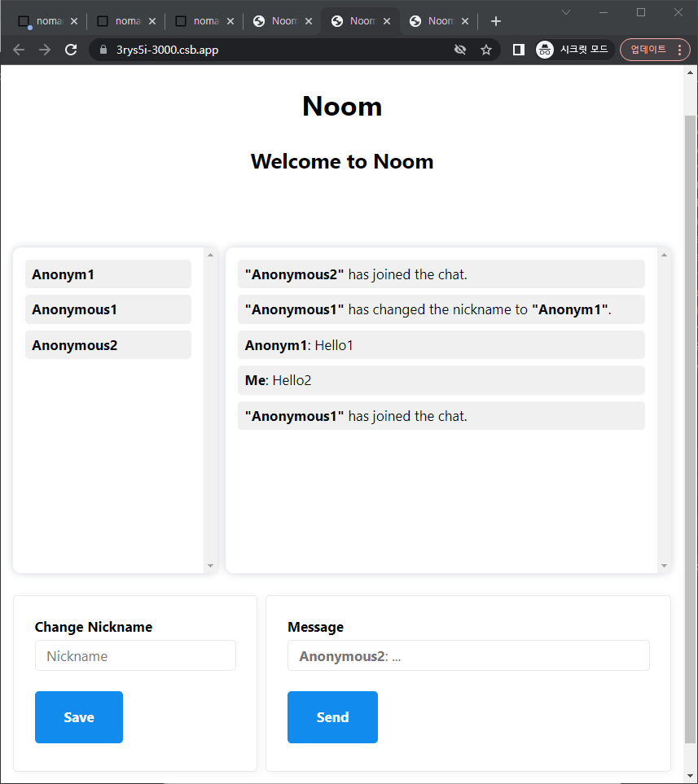This screenshot has width=698, height=784.
Task: Click the browser reload page icon
Action: coord(71,50)
